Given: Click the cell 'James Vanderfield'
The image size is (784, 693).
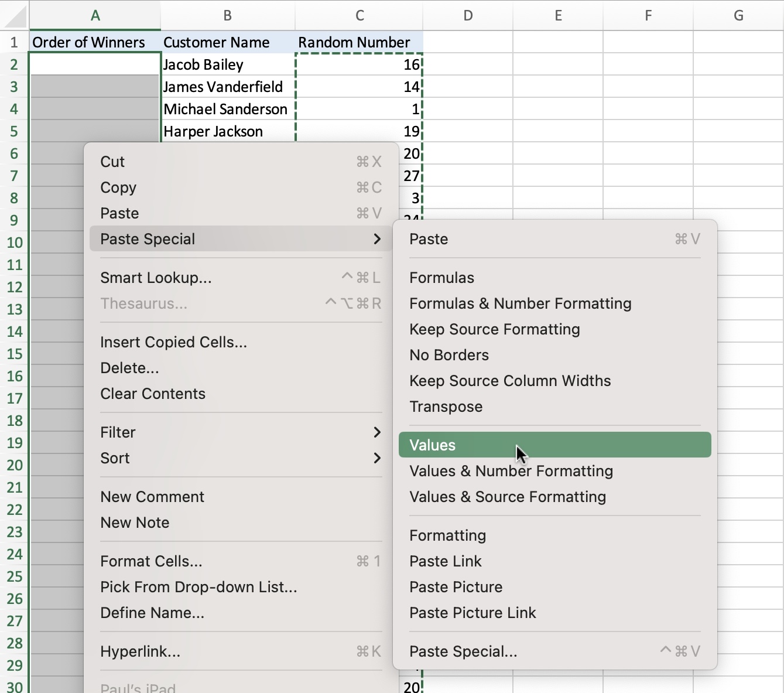Looking at the screenshot, I should [228, 87].
